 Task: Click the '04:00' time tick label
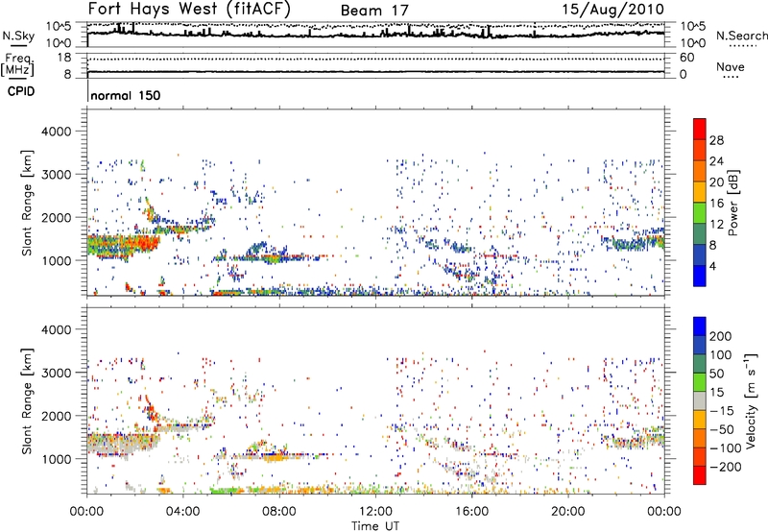(x=182, y=512)
